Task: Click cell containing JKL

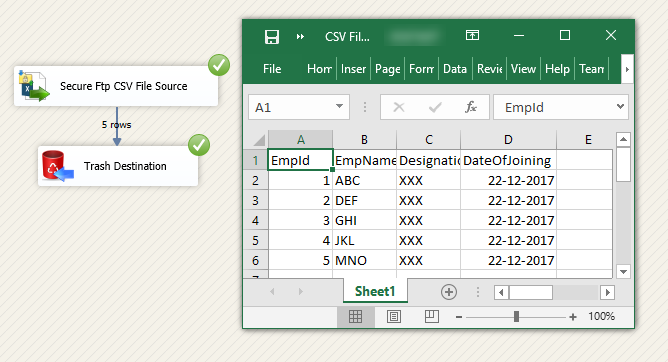Action: click(x=365, y=241)
